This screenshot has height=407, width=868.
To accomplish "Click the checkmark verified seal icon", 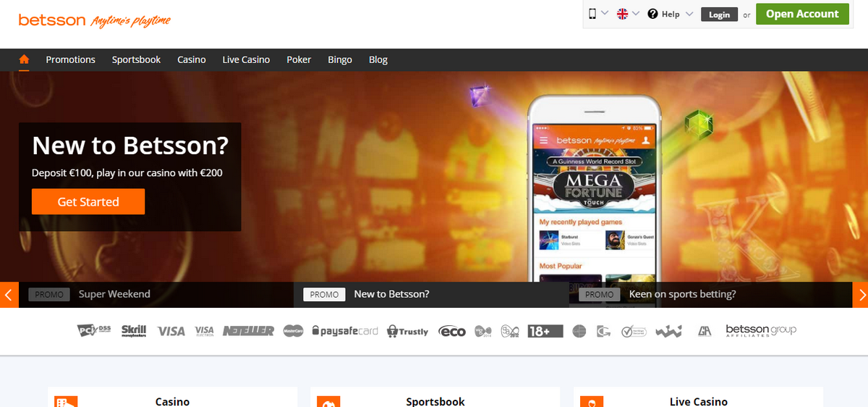I will [x=634, y=331].
